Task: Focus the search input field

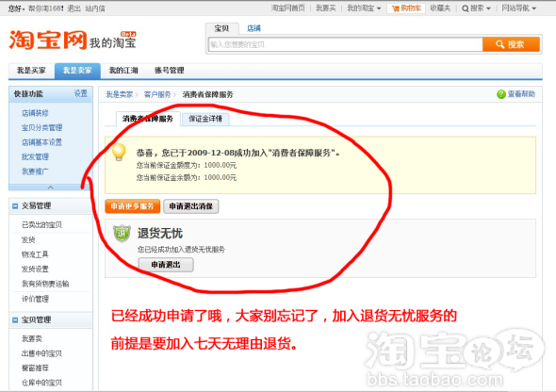Action: (345, 44)
